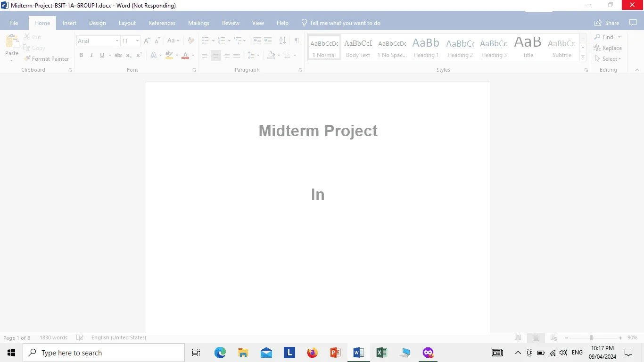Click the Replace command

pos(608,48)
